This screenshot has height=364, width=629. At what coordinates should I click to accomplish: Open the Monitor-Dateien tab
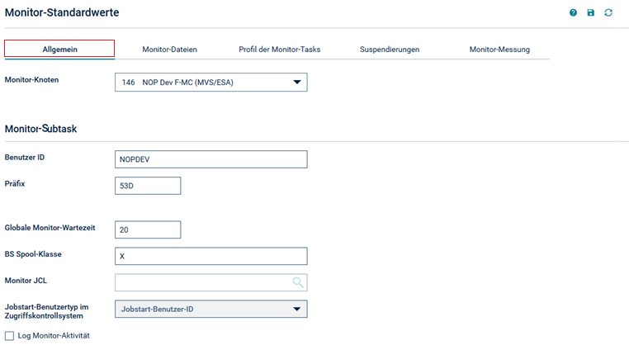click(x=169, y=50)
